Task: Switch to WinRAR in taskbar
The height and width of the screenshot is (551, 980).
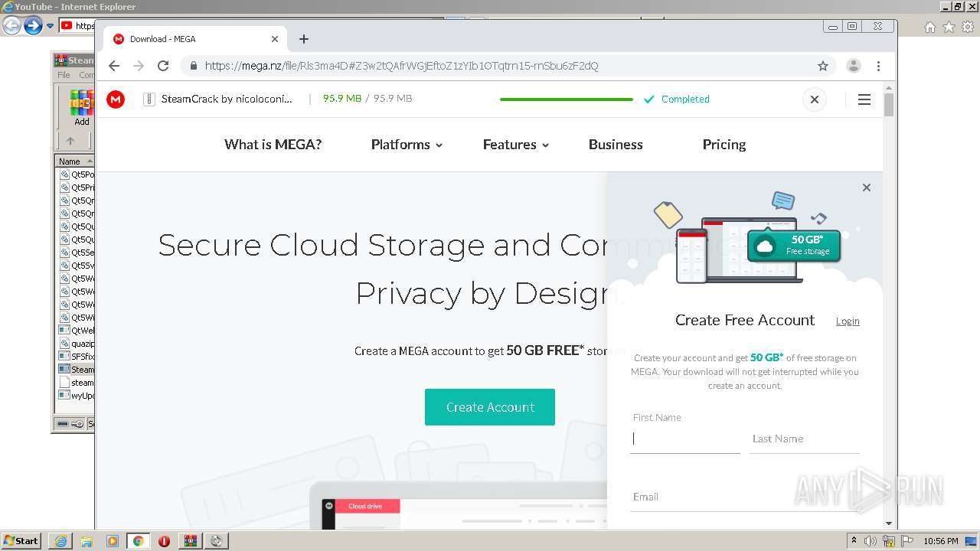Action: click(190, 541)
